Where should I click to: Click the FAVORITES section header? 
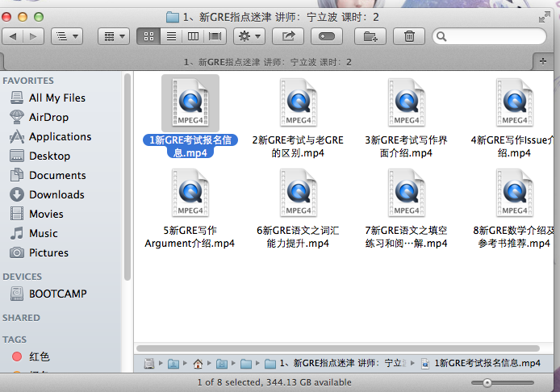click(x=28, y=81)
